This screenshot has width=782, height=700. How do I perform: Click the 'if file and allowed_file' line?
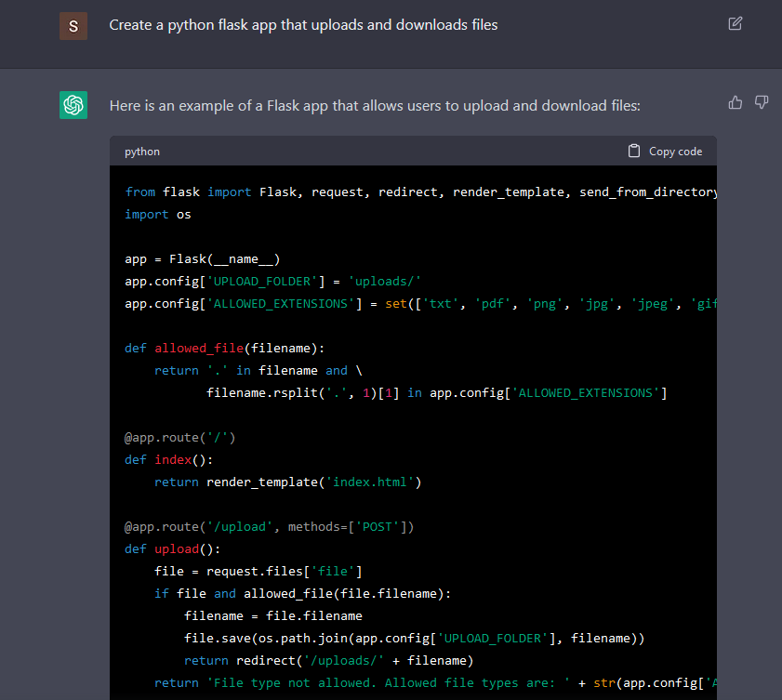tap(303, 594)
